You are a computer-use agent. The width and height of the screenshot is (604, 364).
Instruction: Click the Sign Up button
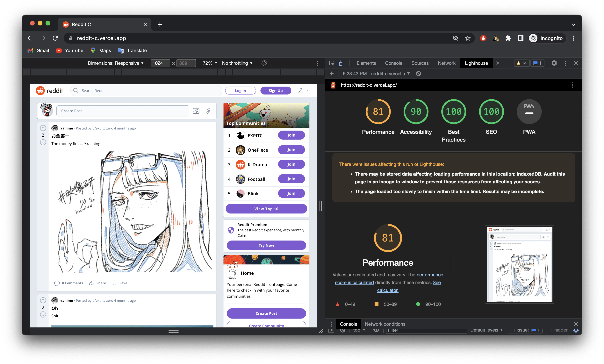click(x=276, y=91)
